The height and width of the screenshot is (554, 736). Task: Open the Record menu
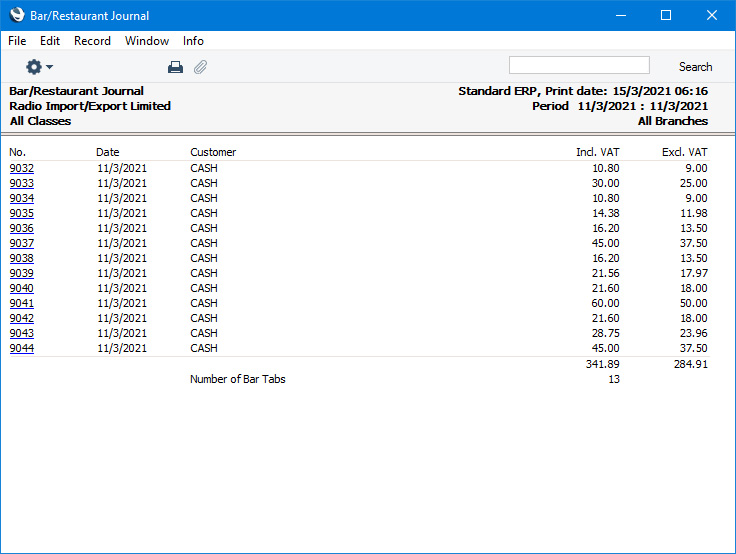tap(92, 41)
